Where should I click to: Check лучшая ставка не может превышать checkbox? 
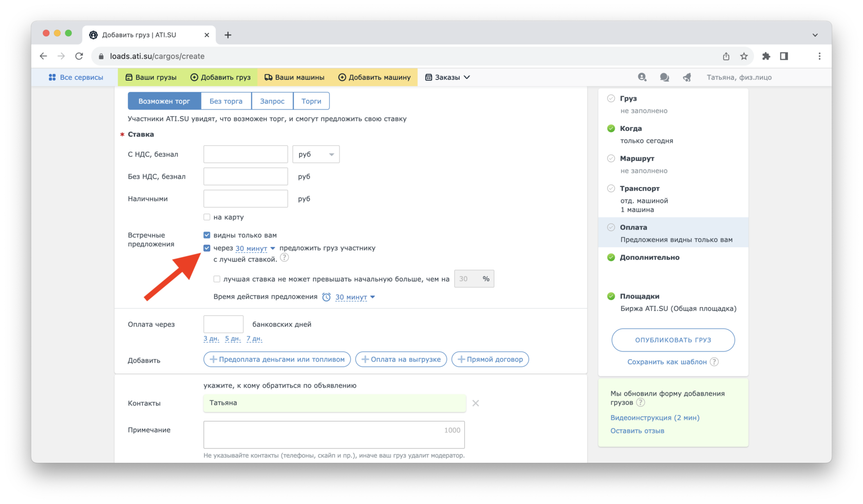(x=217, y=279)
